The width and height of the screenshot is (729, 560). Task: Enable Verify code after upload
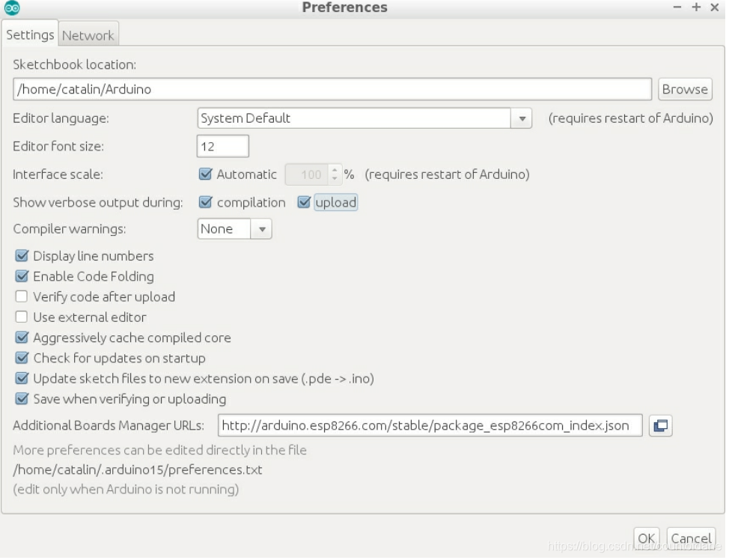point(22,298)
